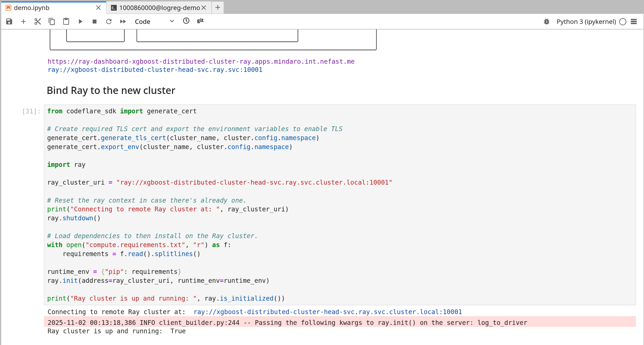Insert a new cell below with plus icon
The image size is (644, 345).
click(x=23, y=21)
